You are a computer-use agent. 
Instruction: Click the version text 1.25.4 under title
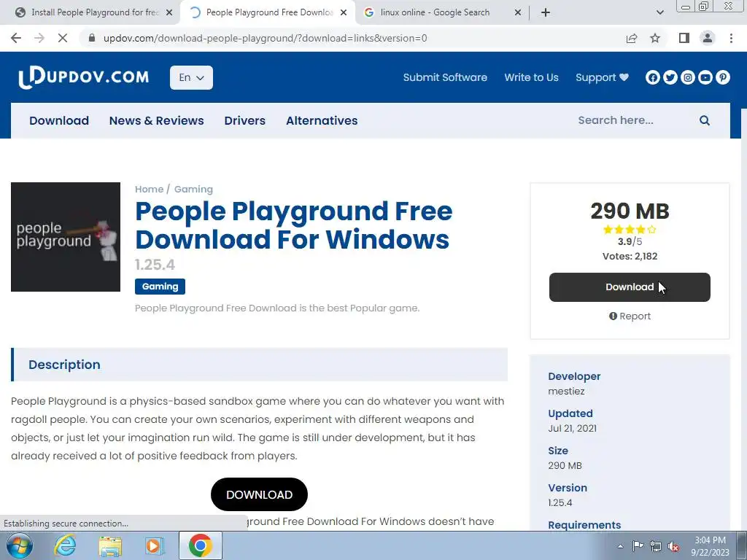tap(155, 264)
